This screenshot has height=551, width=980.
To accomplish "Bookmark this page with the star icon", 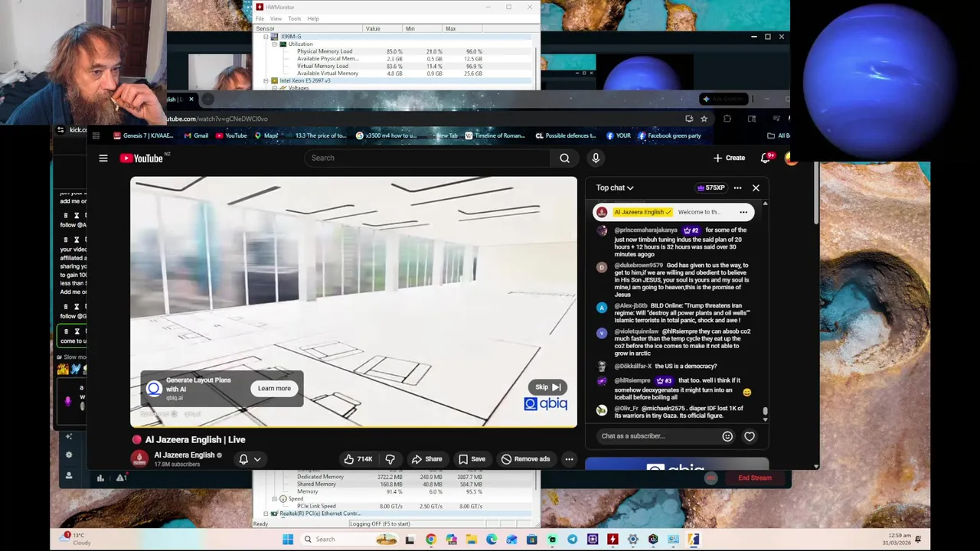I will 704,119.
